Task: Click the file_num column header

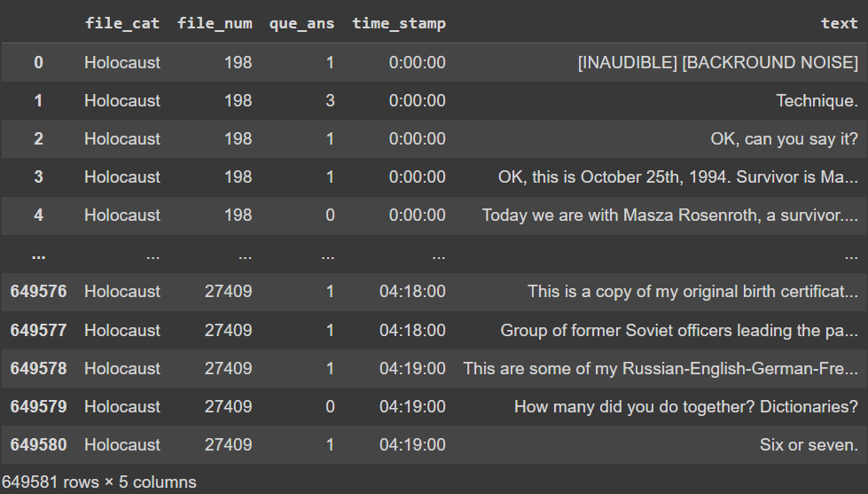Action: pyautogui.click(x=215, y=24)
